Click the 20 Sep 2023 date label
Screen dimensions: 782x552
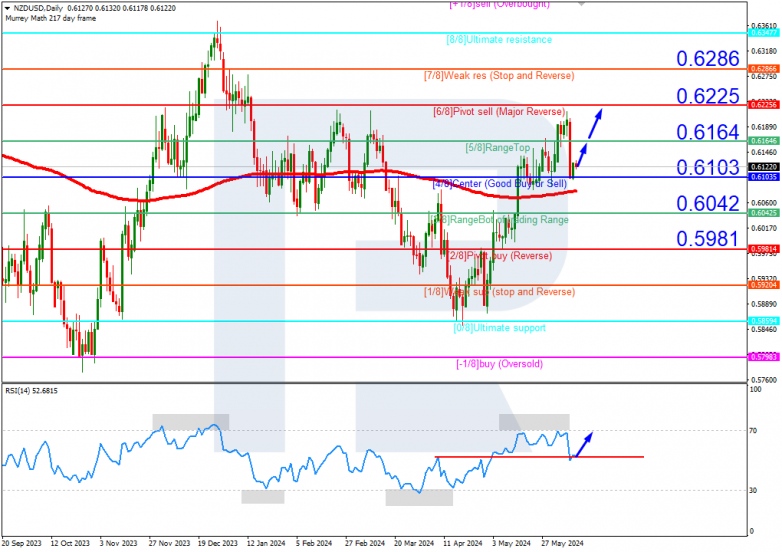tap(21, 544)
